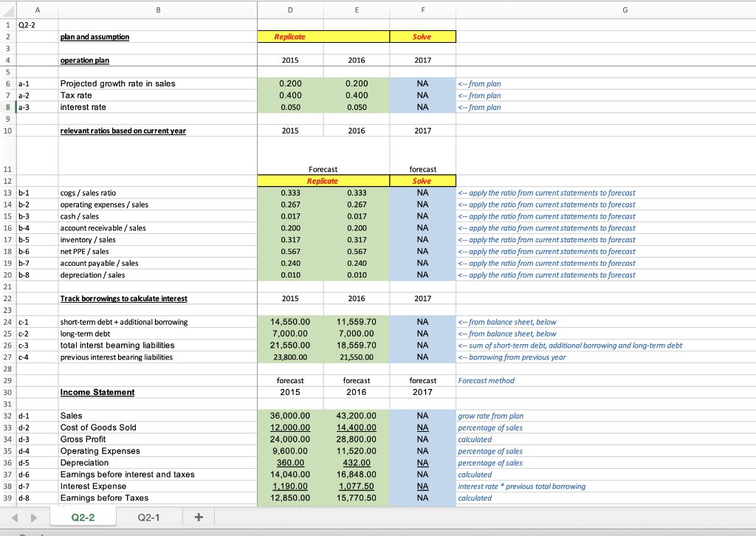Screen dimensions: 756x536
Task: Select 2015 inventory / sales value 0.317
Action: (x=290, y=240)
